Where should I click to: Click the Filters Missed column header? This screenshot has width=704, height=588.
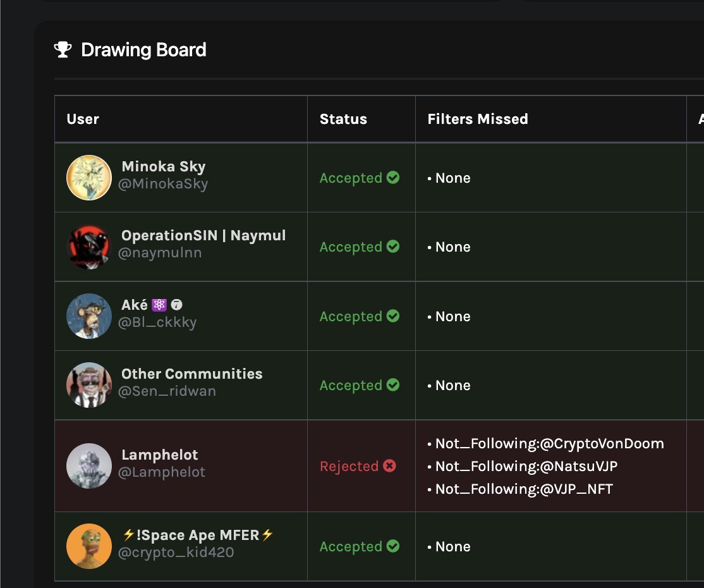pos(478,119)
